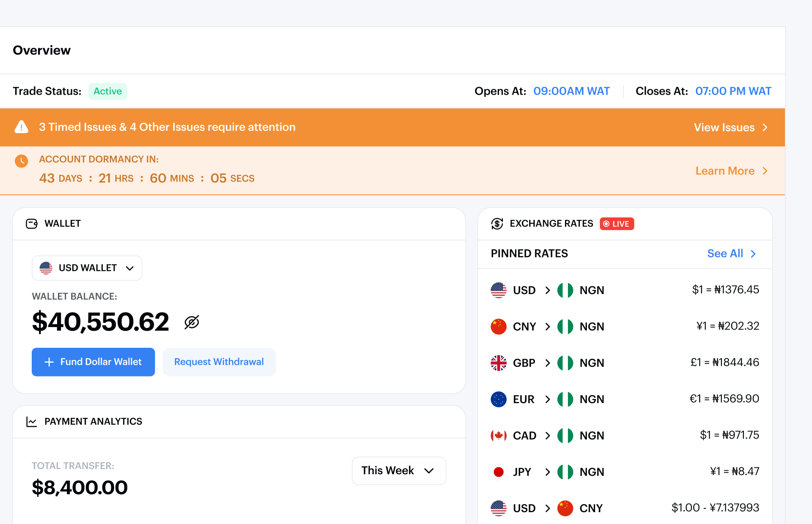
Task: Click the EU flag in the EUR row
Action: pos(499,399)
